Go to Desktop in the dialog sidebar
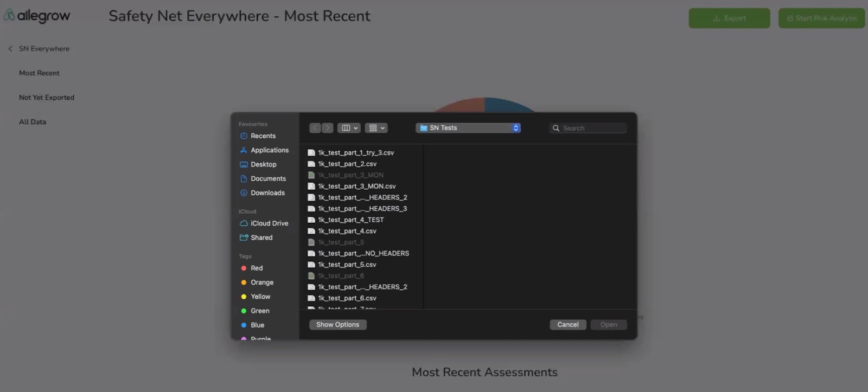The height and width of the screenshot is (392, 868). [263, 164]
